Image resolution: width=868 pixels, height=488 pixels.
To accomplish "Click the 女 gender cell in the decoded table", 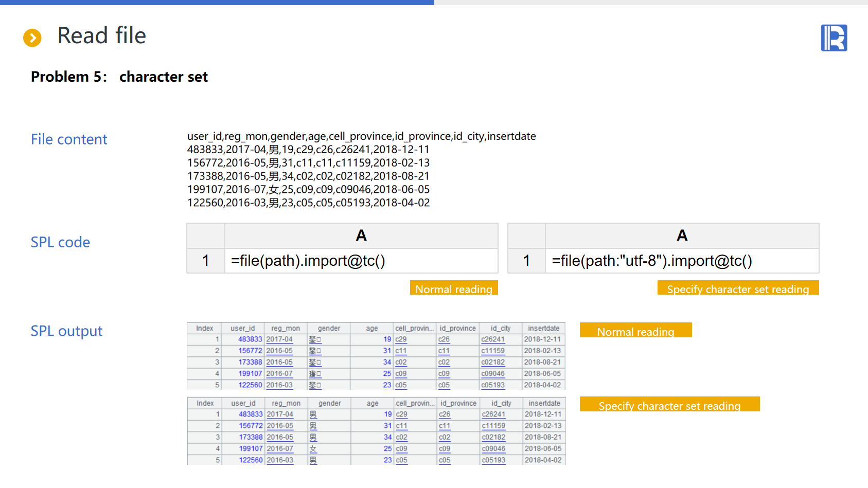I will tap(313, 449).
